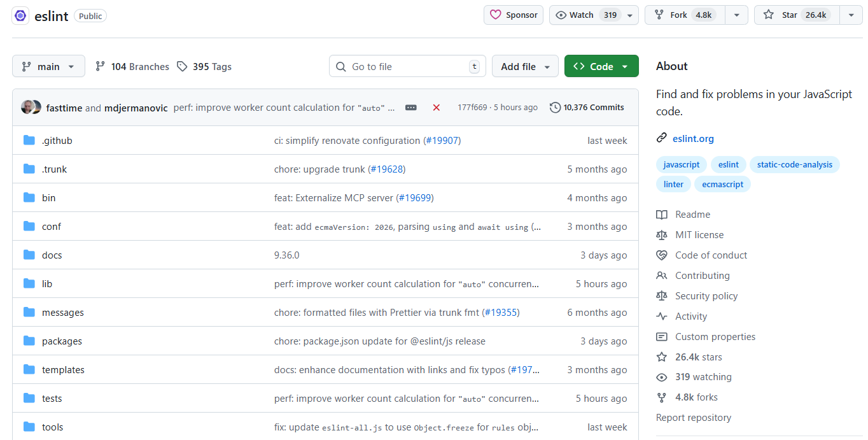Click the Watch button with eye icon

click(585, 15)
